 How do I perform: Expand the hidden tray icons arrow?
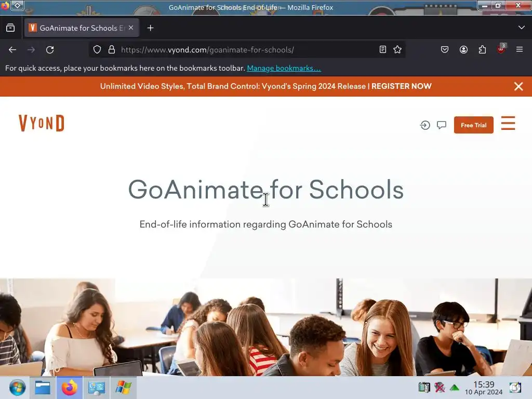[x=455, y=388]
